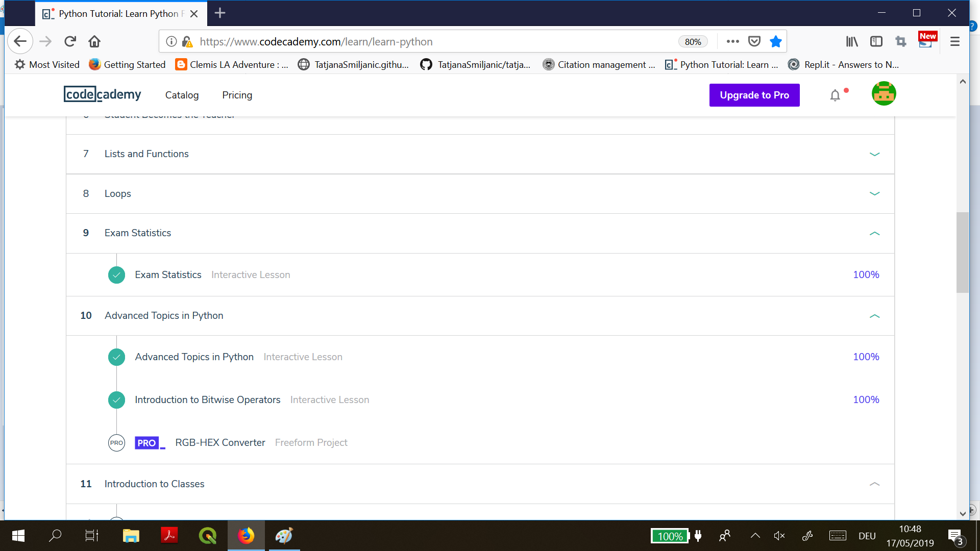Expand the Lists and Functions section 7
This screenshot has width=980, height=551.
point(874,154)
